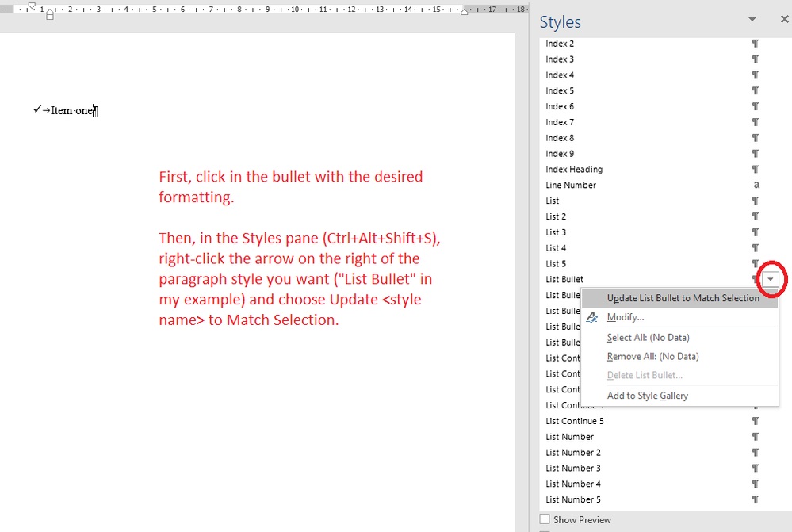Open the List Bullet style dropdown arrow
The image size is (792, 532).
[771, 279]
